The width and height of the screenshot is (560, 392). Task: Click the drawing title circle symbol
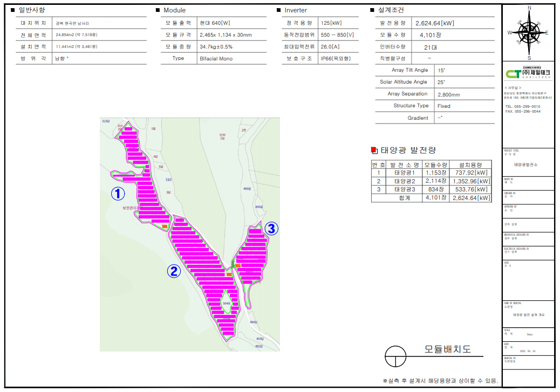click(395, 356)
